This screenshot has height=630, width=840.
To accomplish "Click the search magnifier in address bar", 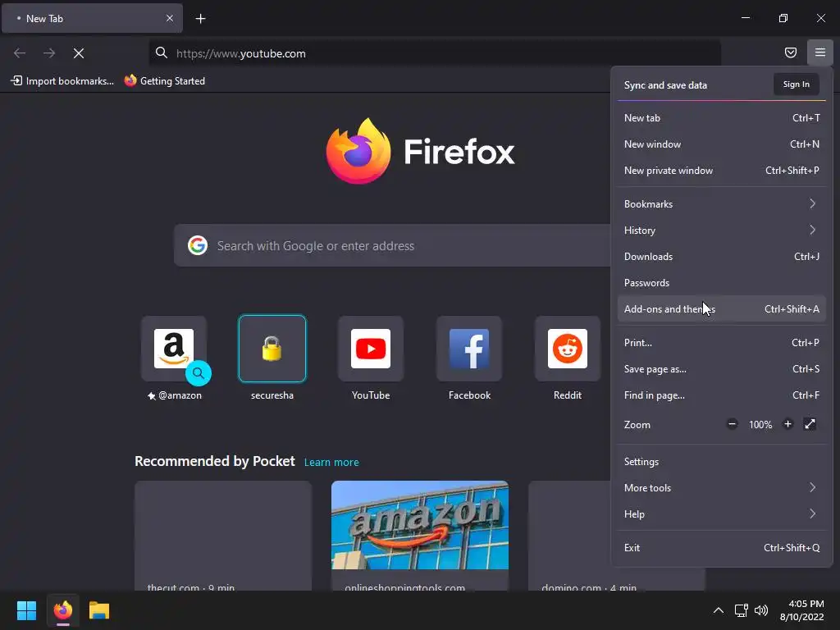I will (162, 52).
